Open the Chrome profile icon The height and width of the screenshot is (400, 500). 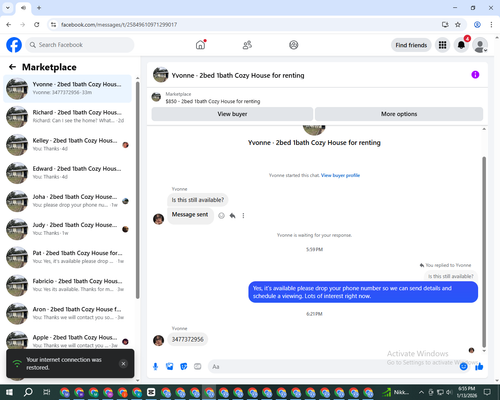(x=477, y=25)
